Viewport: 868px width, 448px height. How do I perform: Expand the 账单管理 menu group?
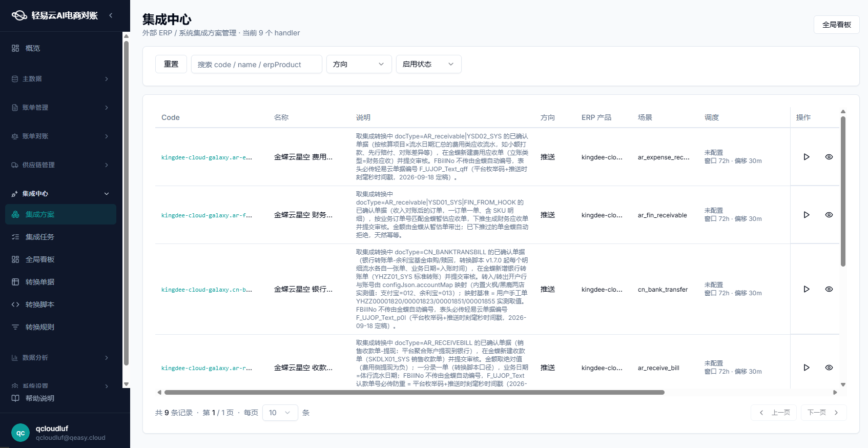[x=60, y=108]
